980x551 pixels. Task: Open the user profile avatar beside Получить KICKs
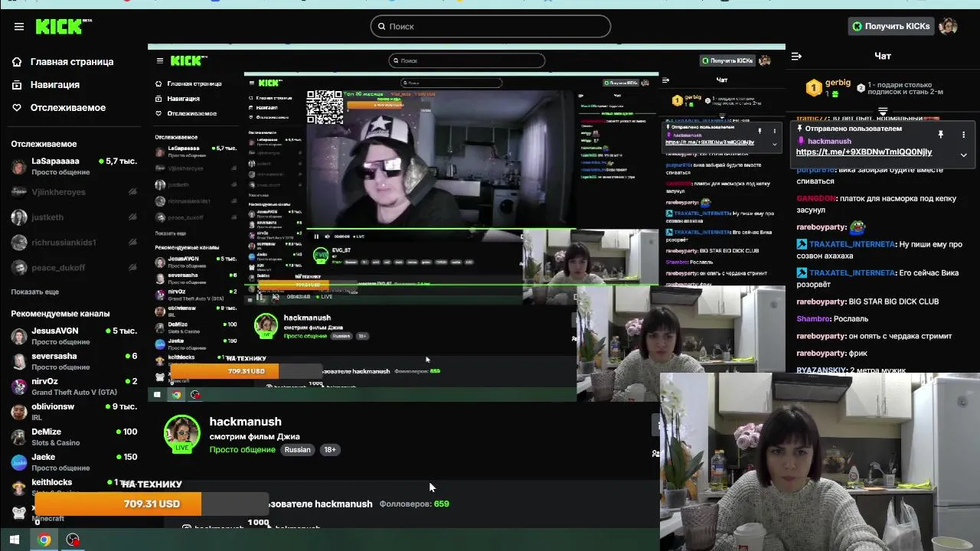(x=948, y=26)
